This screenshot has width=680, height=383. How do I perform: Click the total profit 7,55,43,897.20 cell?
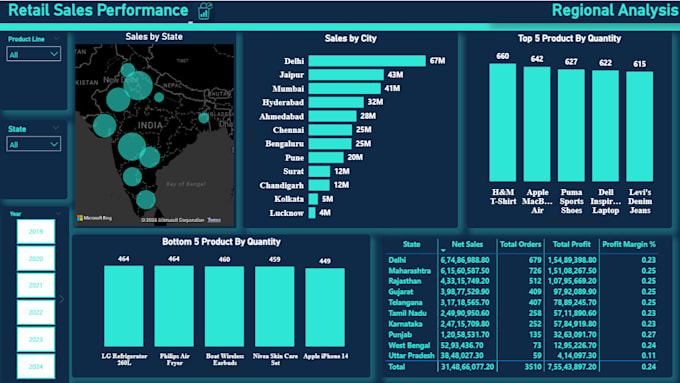572,367
